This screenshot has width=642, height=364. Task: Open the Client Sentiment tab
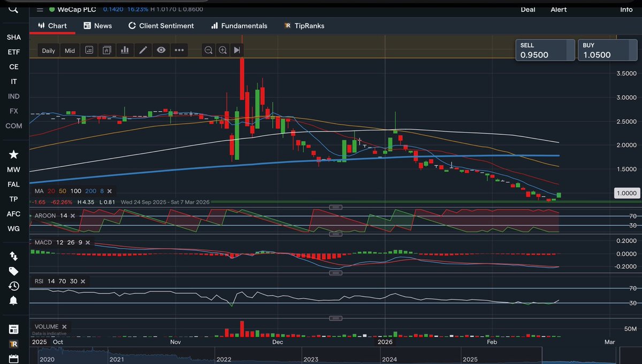pos(161,26)
